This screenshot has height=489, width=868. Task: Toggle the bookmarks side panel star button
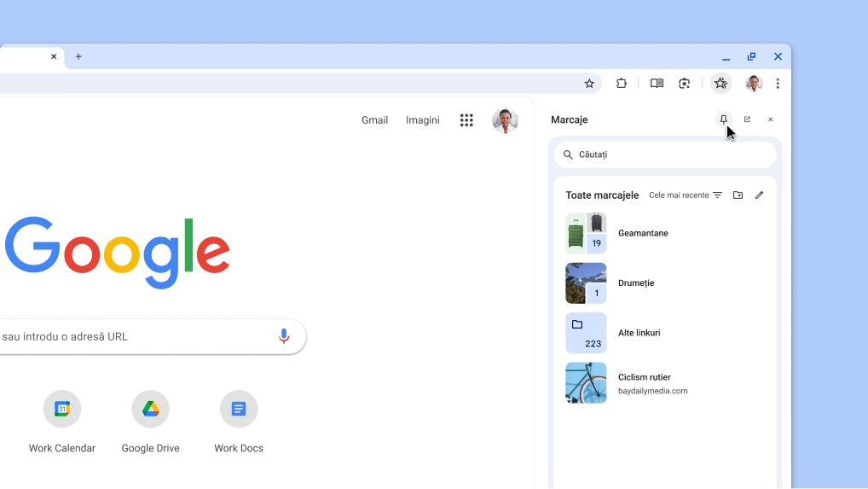(720, 84)
